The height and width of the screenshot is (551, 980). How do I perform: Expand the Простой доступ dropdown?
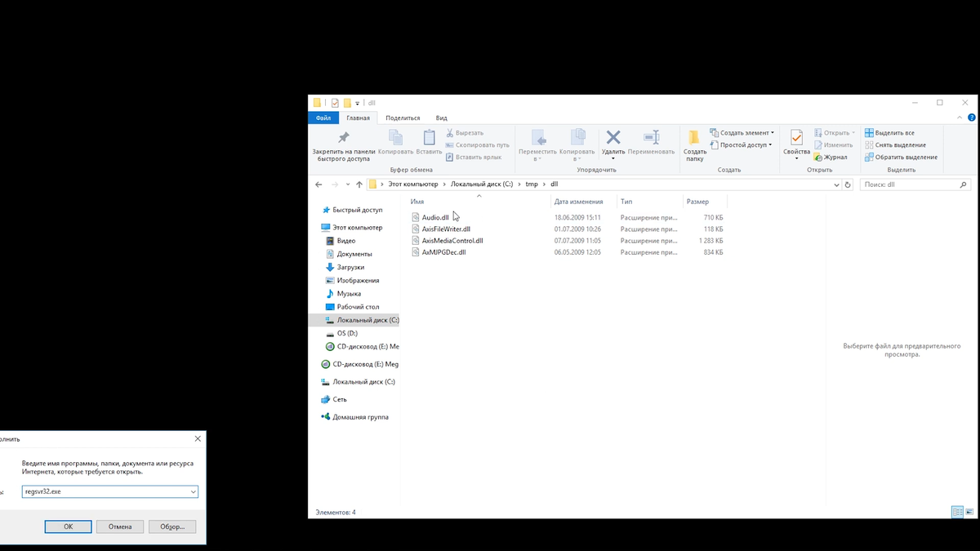tap(769, 144)
